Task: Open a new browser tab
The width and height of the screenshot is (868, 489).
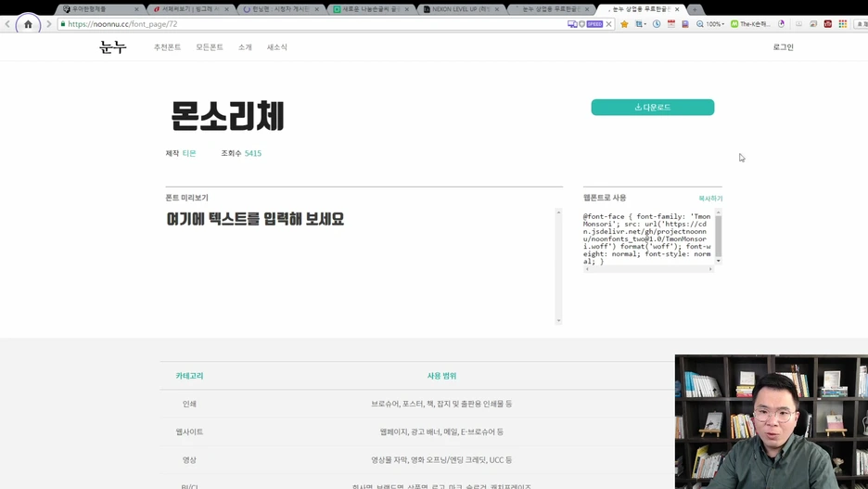Action: [x=695, y=9]
